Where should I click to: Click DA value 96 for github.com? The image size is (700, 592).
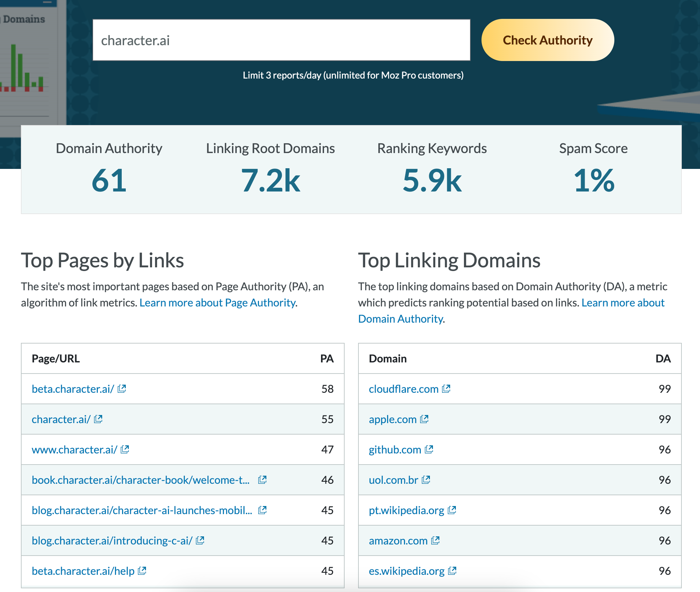(x=665, y=450)
